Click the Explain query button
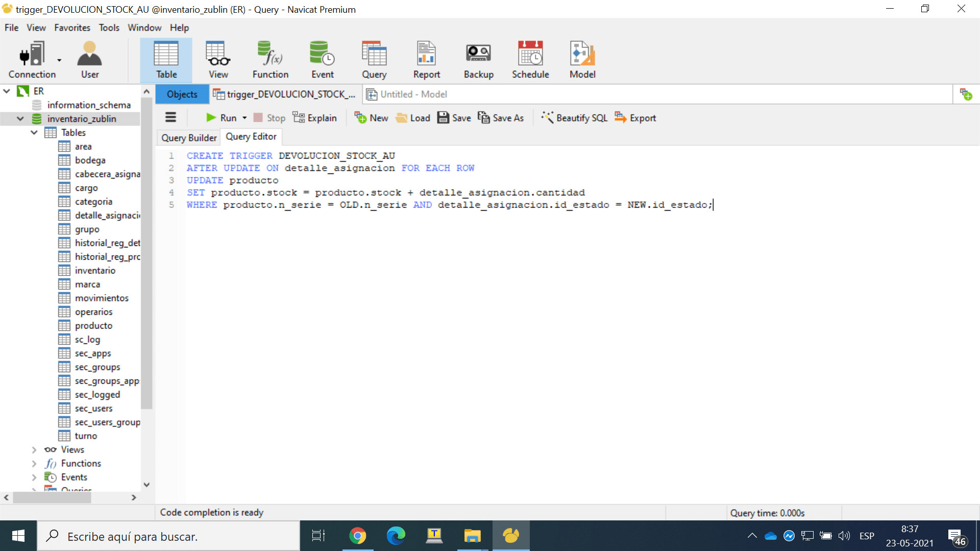The width and height of the screenshot is (980, 551). click(x=315, y=118)
